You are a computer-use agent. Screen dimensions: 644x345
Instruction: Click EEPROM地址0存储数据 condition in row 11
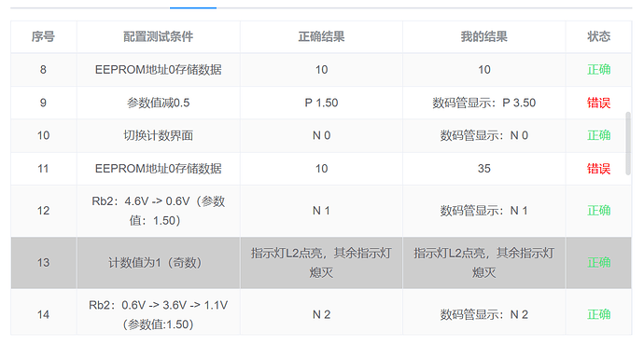[158, 169]
